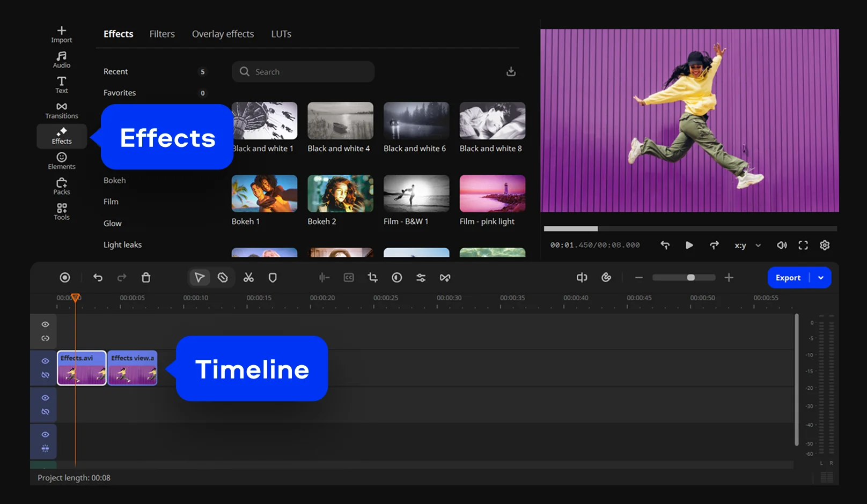Delete clip with trash icon
Screen dimensions: 867x504
(146, 277)
